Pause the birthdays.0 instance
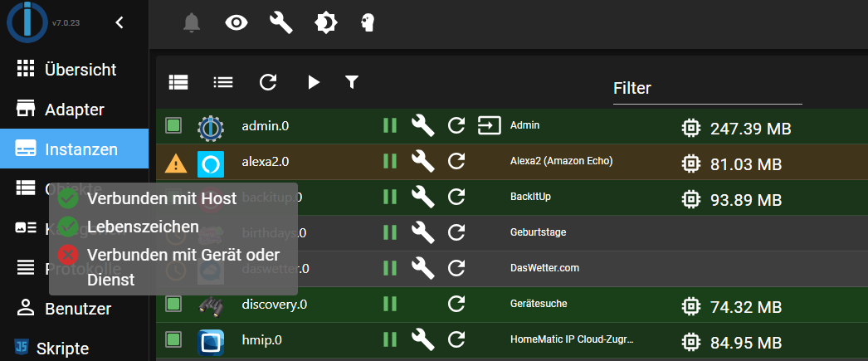Screen dimensions: 868x361 click(x=390, y=232)
